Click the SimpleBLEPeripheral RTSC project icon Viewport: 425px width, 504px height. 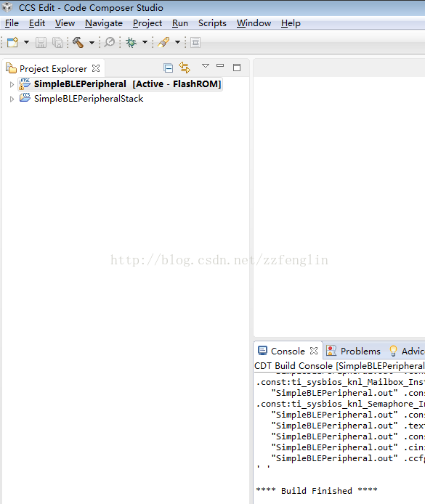pos(25,84)
